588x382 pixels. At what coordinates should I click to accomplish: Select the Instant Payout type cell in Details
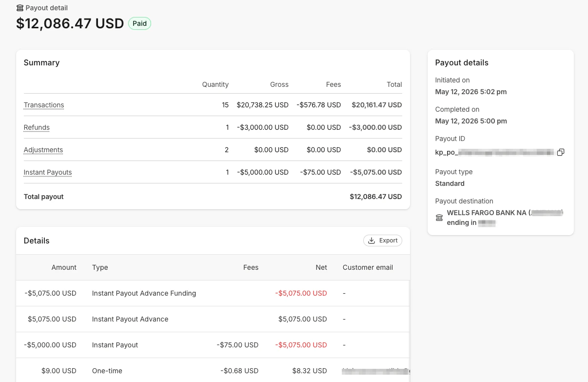pos(115,345)
